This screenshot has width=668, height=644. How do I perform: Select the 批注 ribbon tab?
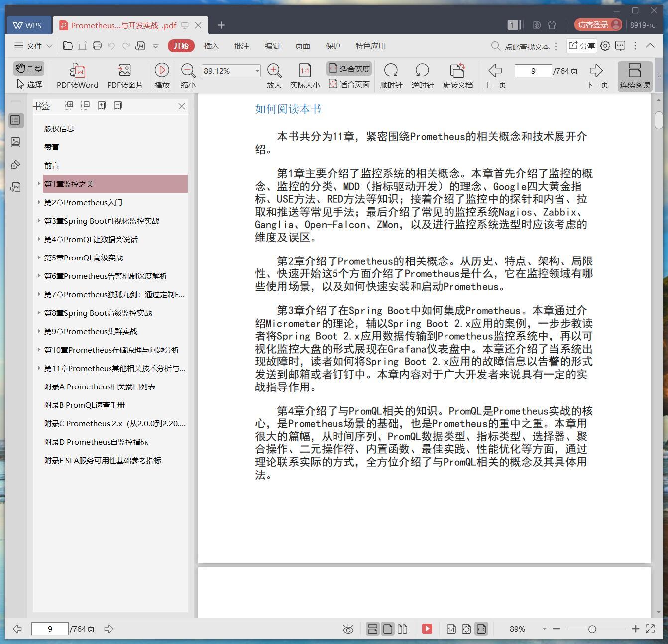(x=241, y=46)
